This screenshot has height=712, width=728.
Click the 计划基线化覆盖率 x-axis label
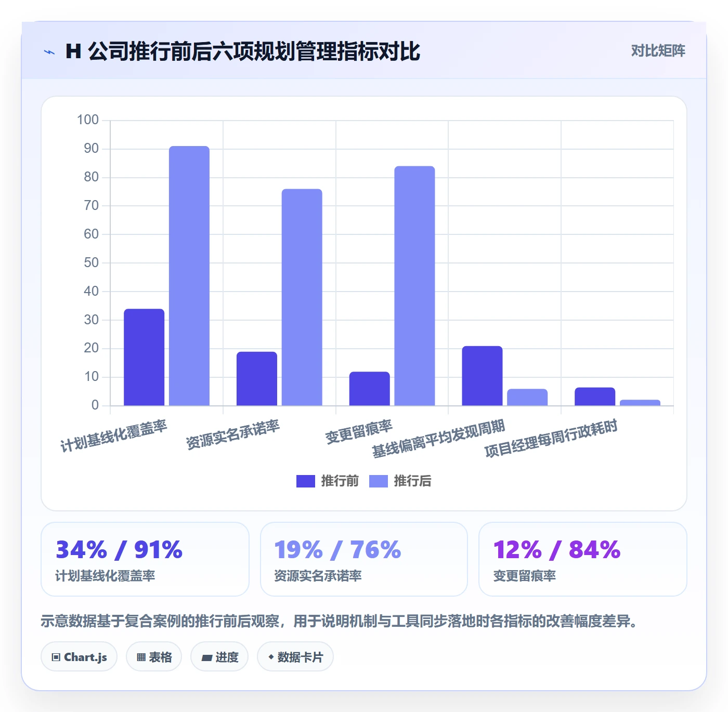click(x=113, y=436)
